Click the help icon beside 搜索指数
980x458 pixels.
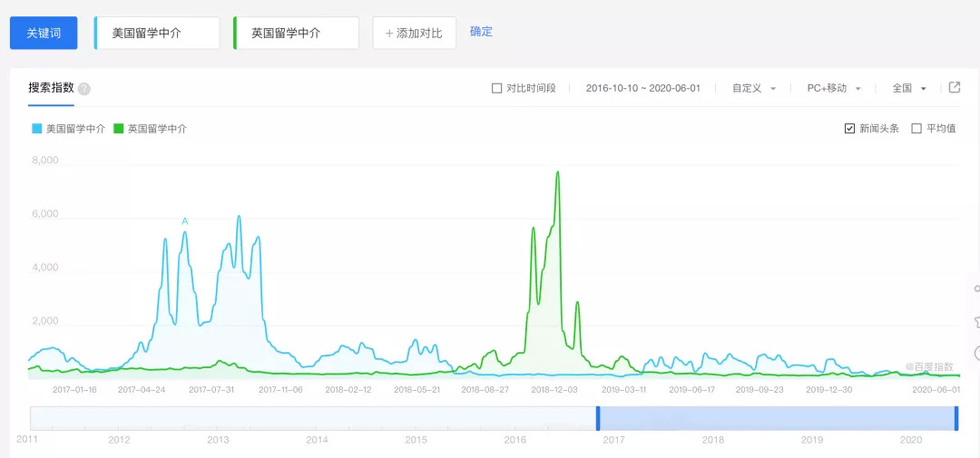(x=84, y=89)
